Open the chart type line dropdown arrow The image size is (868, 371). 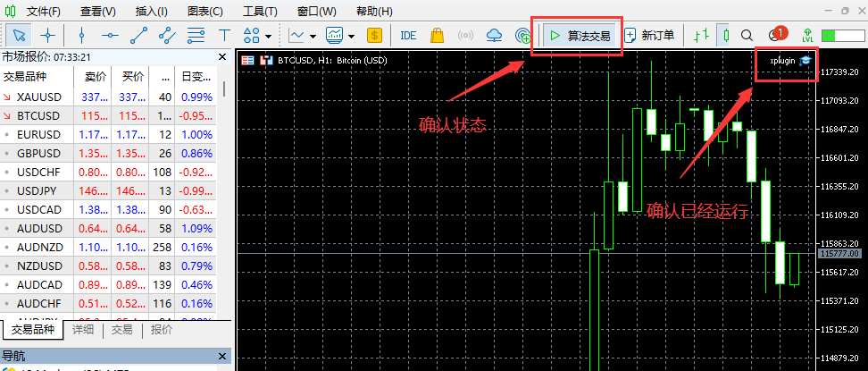coord(314,36)
